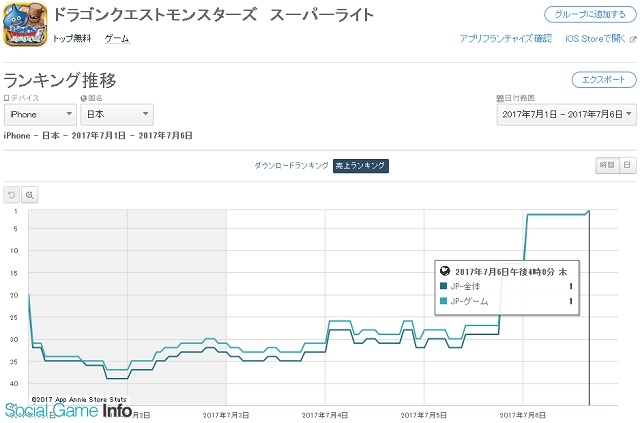Click the tooltip heading 2017年7月6日午後4時0分 木
The width and height of the screenshot is (640, 423).
coord(511,272)
